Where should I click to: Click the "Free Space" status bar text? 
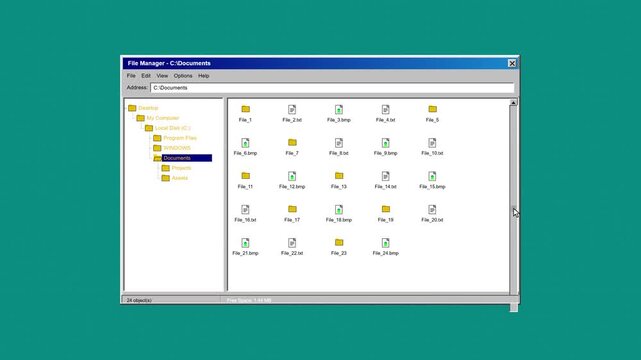coord(249,300)
